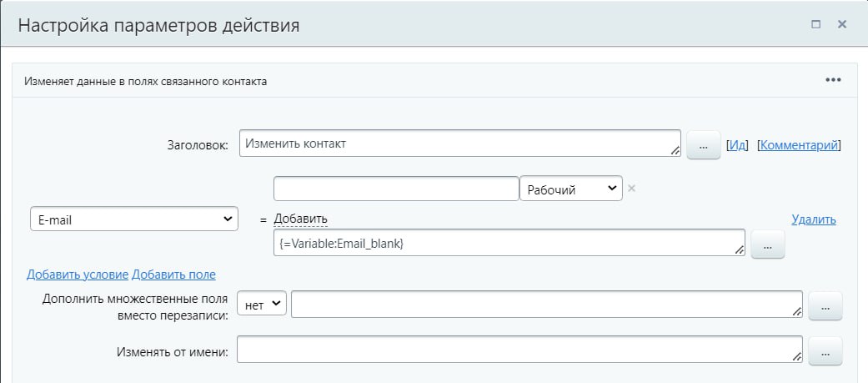Click the ellipsis button beside the Заголовок field

pyautogui.click(x=703, y=146)
